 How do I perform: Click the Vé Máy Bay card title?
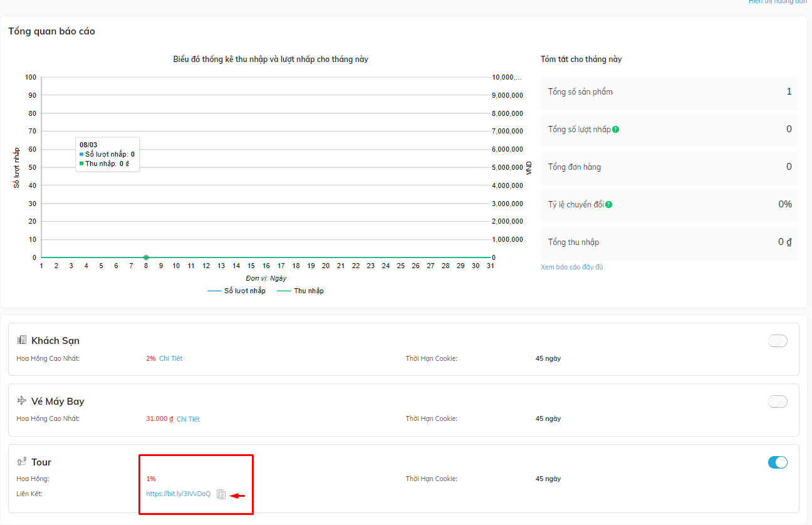click(x=58, y=402)
